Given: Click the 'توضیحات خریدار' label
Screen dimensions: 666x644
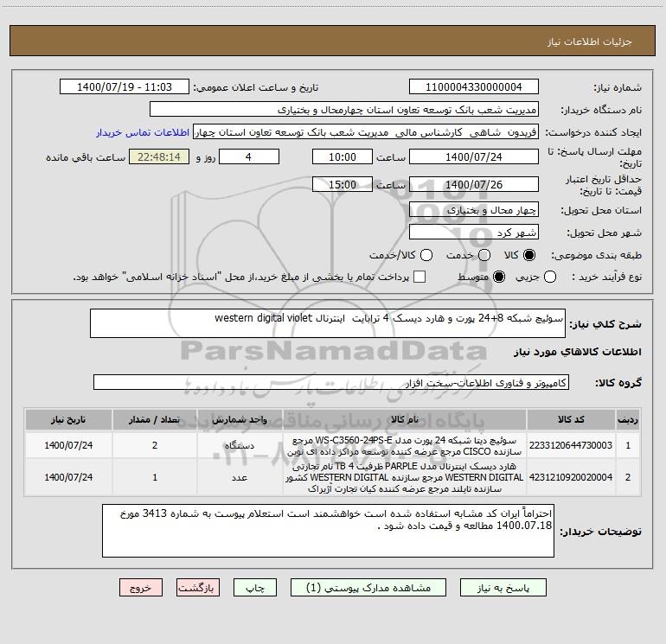Looking at the screenshot, I should 600,531.
